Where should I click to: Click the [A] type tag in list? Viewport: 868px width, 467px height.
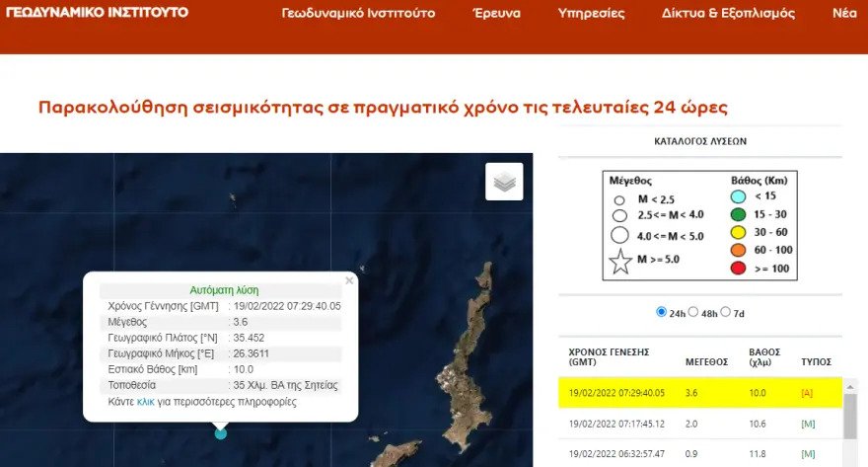point(807,393)
